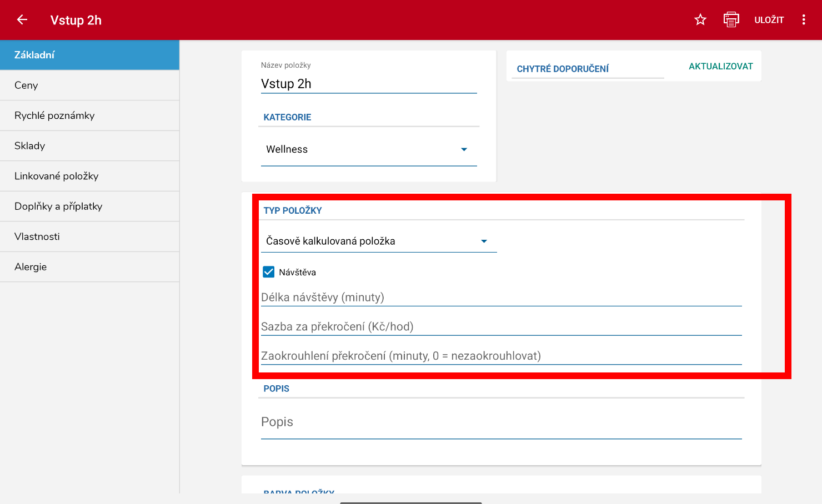Open the Časově kalkulovaná položka type dropdown

pyautogui.click(x=379, y=241)
